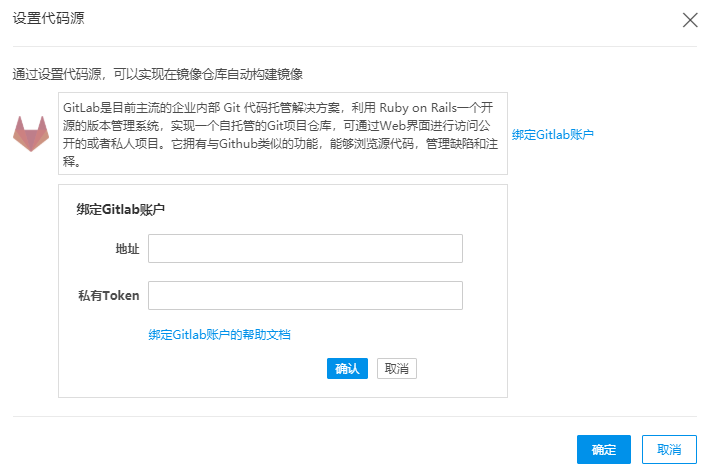Click the 通过设置代码源 intro sentence

tap(157, 74)
